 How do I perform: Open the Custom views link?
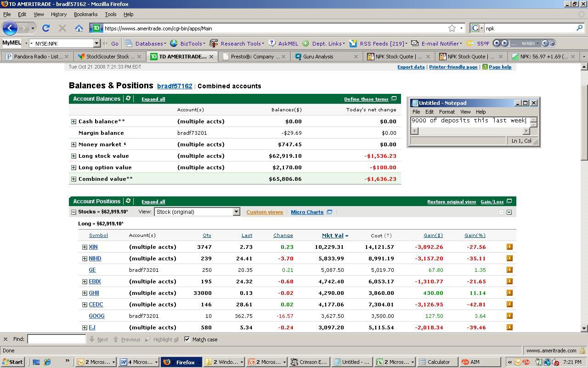265,212
